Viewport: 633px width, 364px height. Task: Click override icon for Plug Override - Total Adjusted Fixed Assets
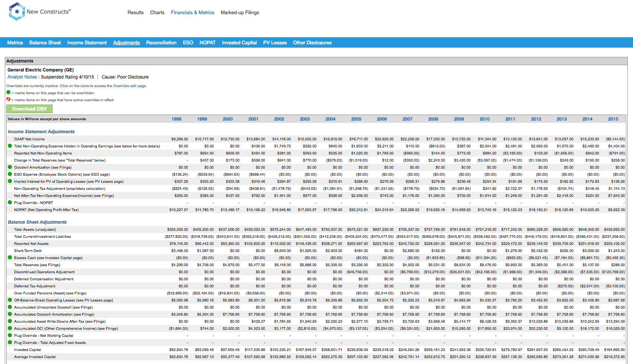coord(10,342)
